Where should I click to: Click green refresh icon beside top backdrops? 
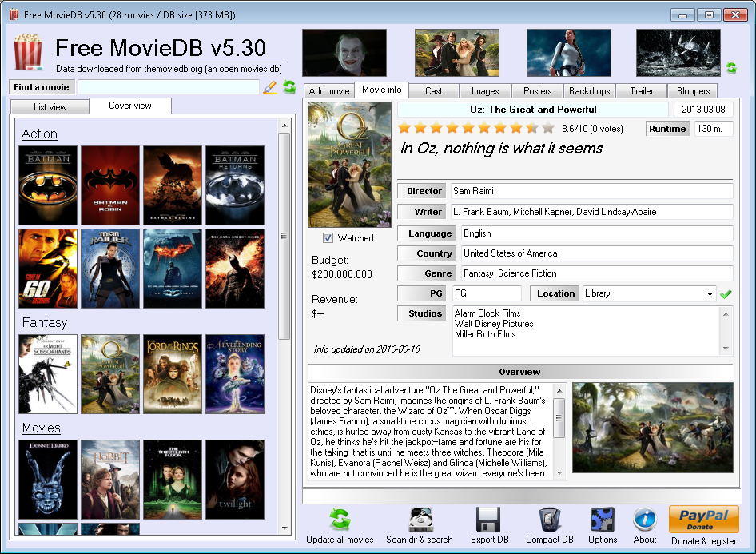tap(731, 68)
